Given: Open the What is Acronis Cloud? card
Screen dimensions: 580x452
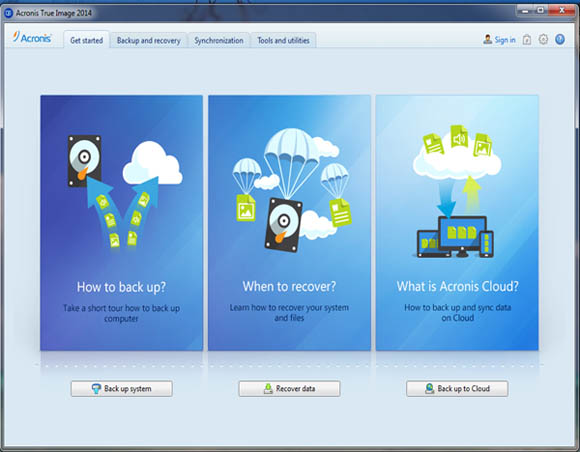Looking at the screenshot, I should tap(457, 223).
